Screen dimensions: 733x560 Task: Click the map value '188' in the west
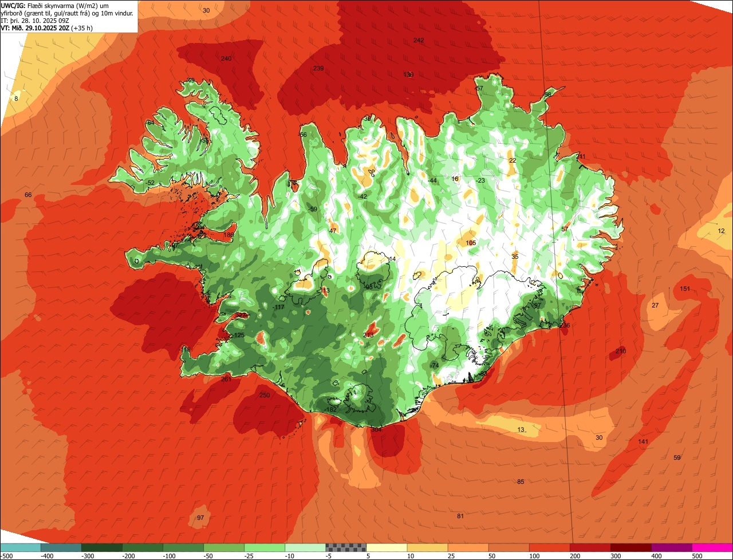tap(229, 235)
